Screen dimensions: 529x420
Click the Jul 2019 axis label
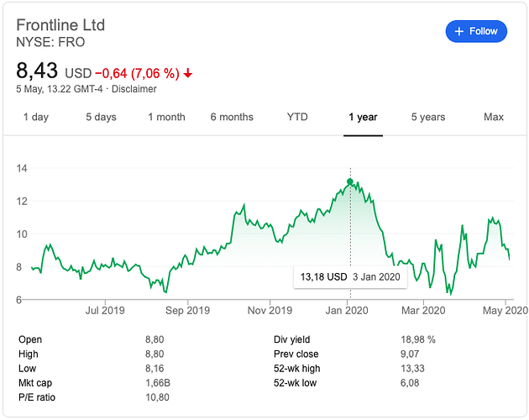click(x=105, y=311)
